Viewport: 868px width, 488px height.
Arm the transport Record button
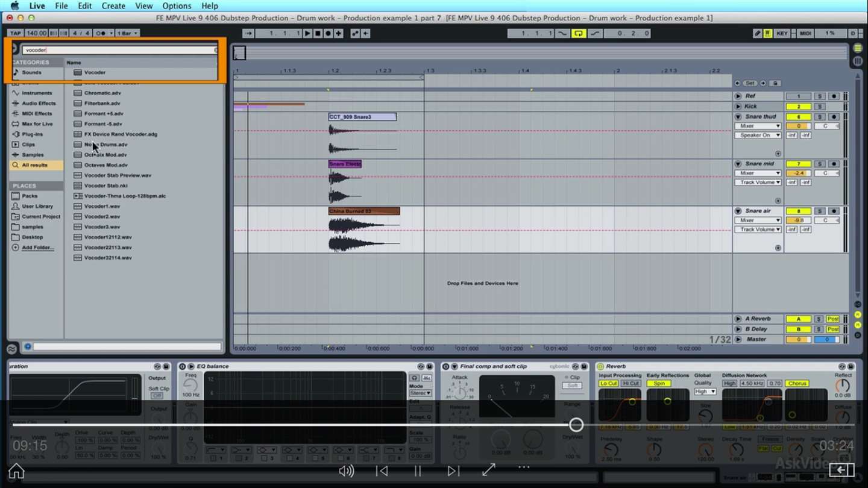[328, 33]
